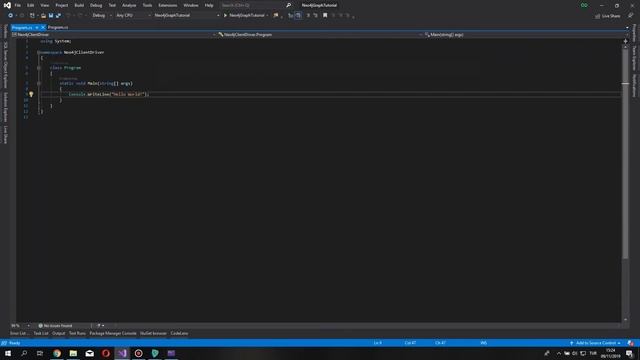Click the Save icon in the toolbar
This screenshot has width=640, height=360.
tap(51, 16)
